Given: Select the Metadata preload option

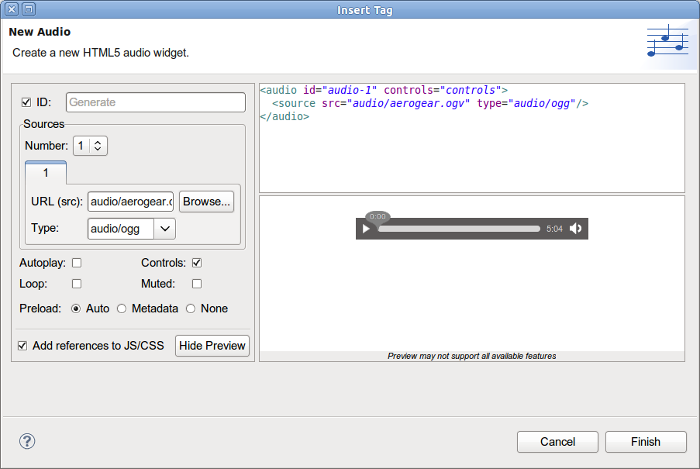Looking at the screenshot, I should (x=121, y=309).
